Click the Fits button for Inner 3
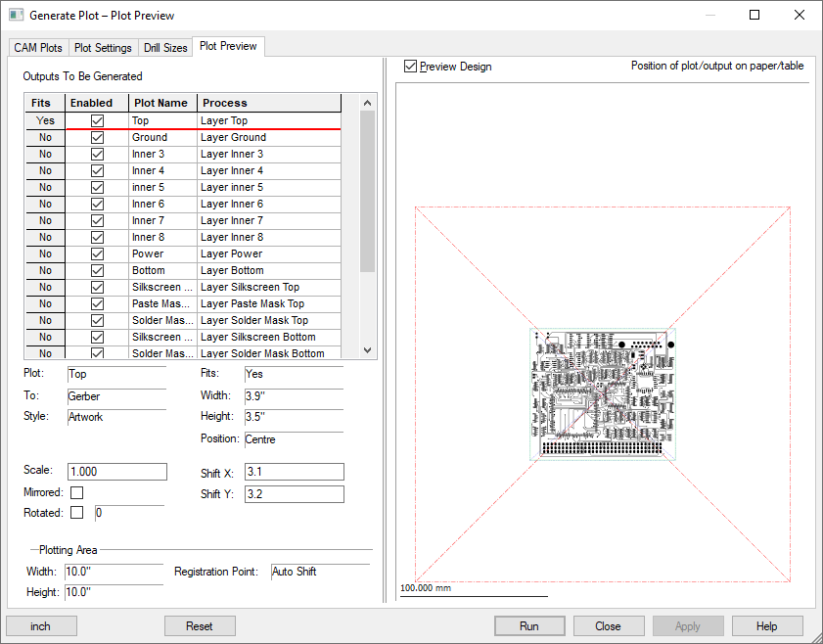The height and width of the screenshot is (644, 823). (x=45, y=155)
